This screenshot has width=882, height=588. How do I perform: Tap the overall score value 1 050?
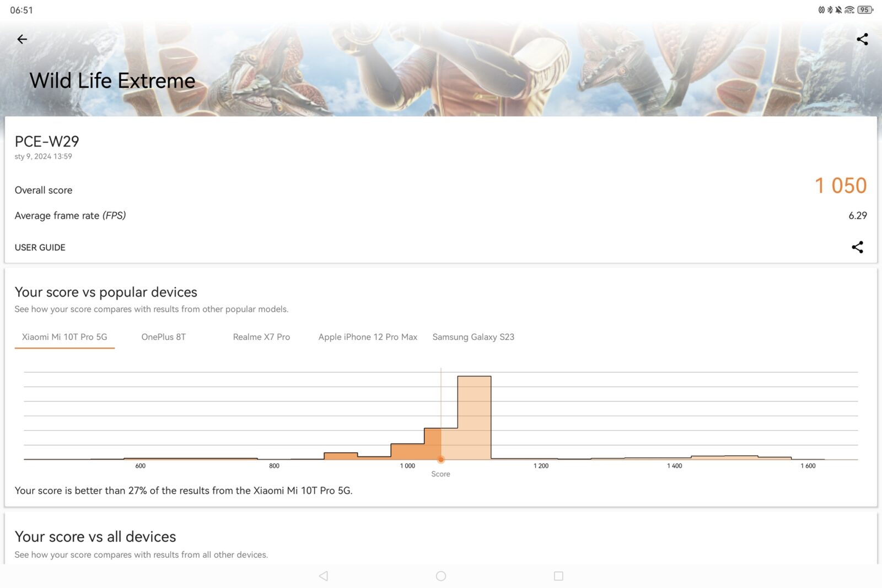[x=840, y=186]
